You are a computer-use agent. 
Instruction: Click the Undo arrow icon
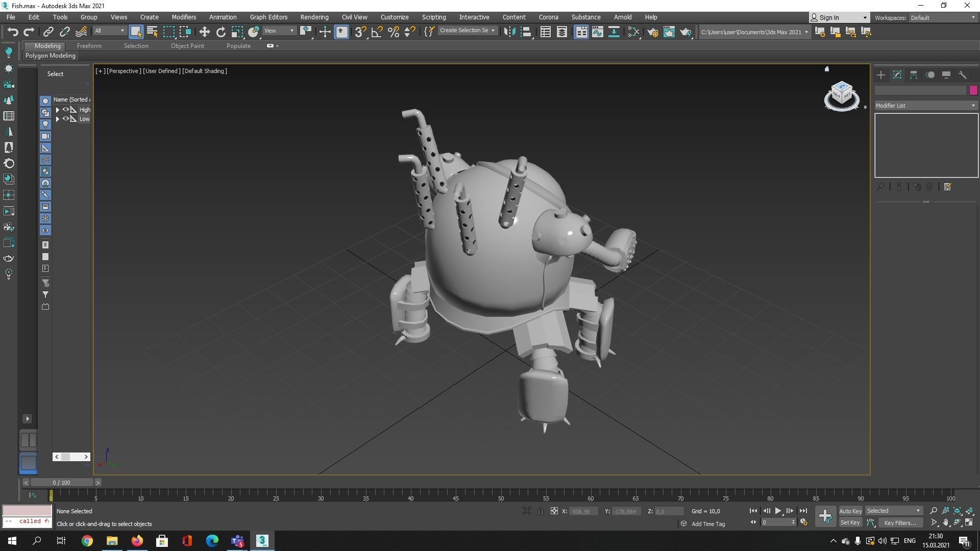13,32
